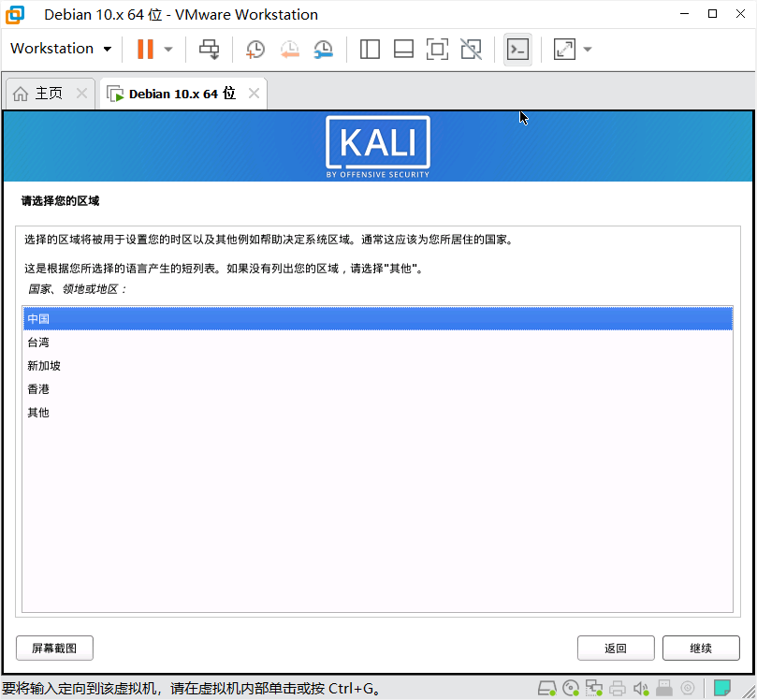The width and height of the screenshot is (757, 700).
Task: Take a snapshot of the virtual machine
Action: pos(255,49)
